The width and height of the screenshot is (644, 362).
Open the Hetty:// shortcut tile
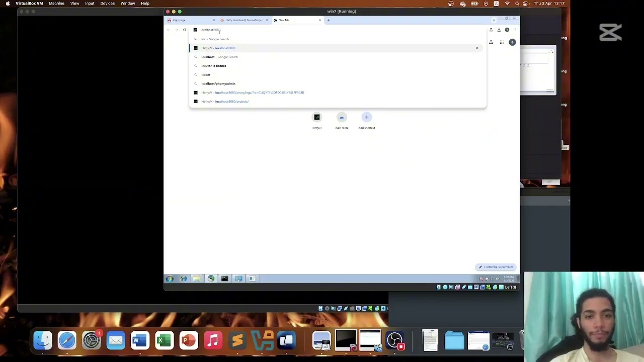(316, 121)
